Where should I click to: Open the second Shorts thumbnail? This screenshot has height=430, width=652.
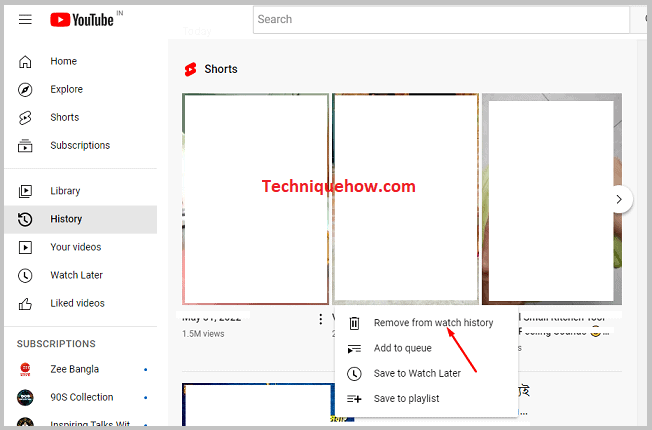405,199
